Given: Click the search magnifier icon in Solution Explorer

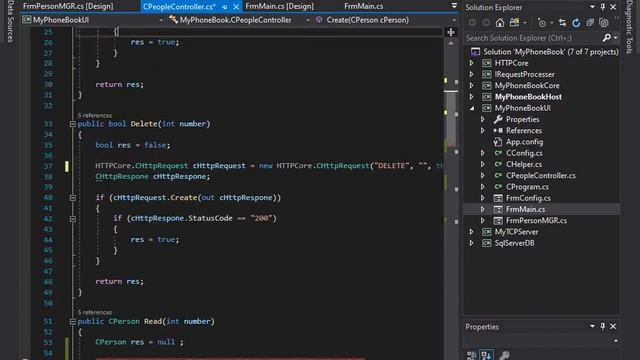Looking at the screenshot, I should click(x=607, y=38).
